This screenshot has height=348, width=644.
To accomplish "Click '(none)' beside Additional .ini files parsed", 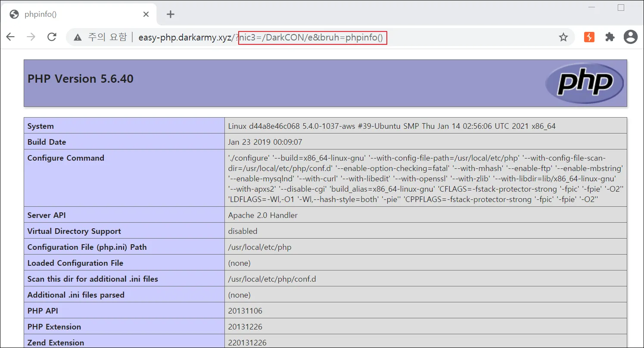I will (x=240, y=295).
